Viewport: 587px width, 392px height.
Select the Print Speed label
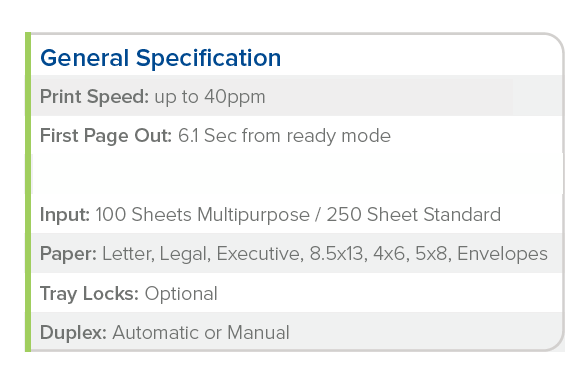point(94,97)
